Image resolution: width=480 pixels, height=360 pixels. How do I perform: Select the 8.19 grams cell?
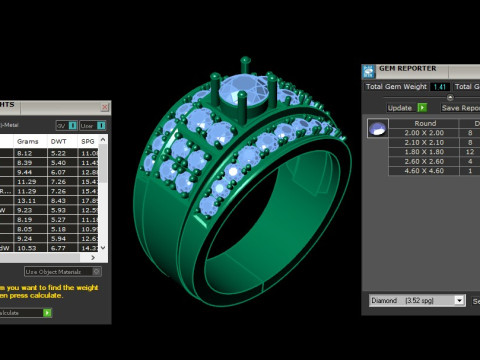coord(30,220)
